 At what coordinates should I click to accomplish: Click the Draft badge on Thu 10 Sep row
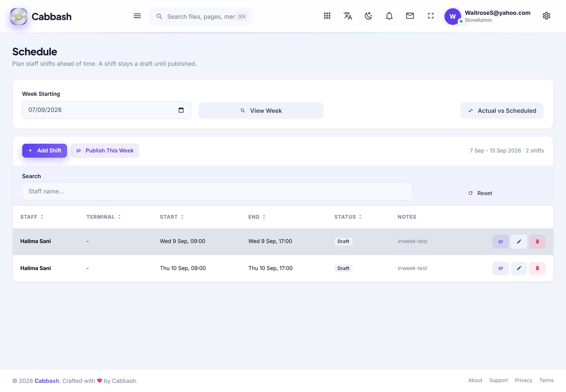(343, 268)
